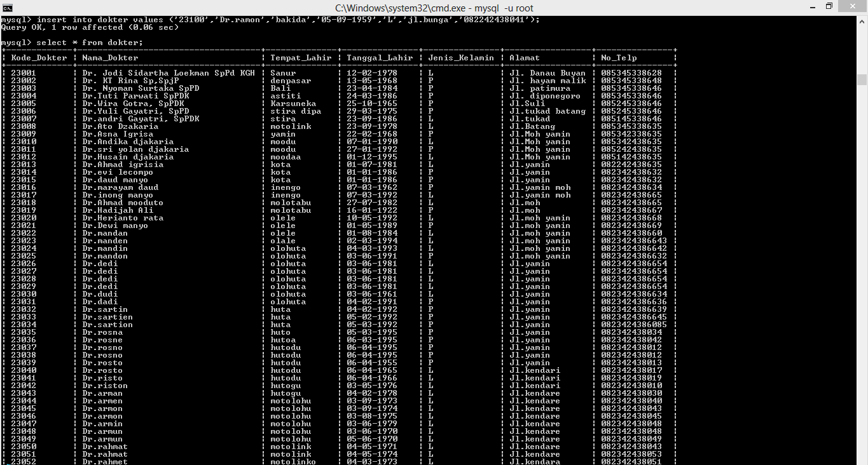
Task: Open the cmd window system menu icon
Action: pyautogui.click(x=6, y=8)
